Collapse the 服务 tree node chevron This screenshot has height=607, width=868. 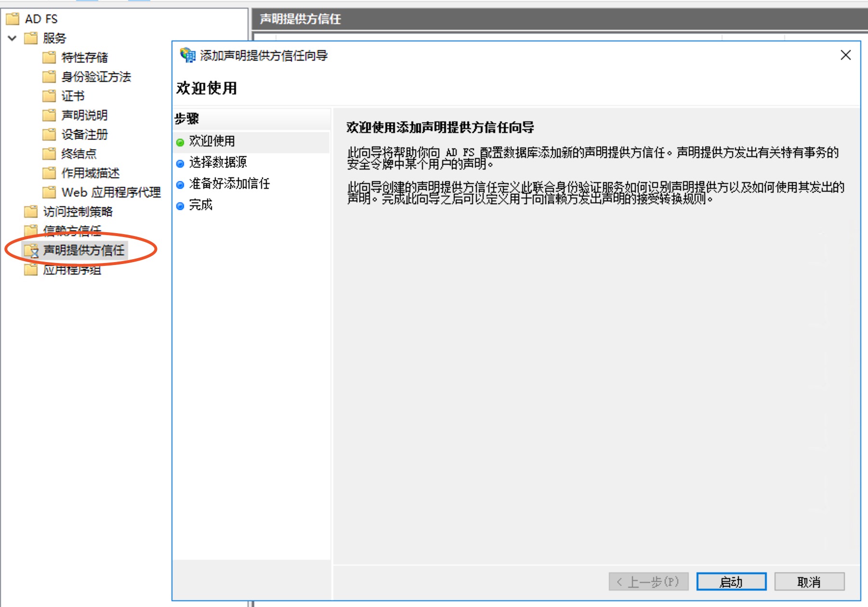[x=13, y=38]
